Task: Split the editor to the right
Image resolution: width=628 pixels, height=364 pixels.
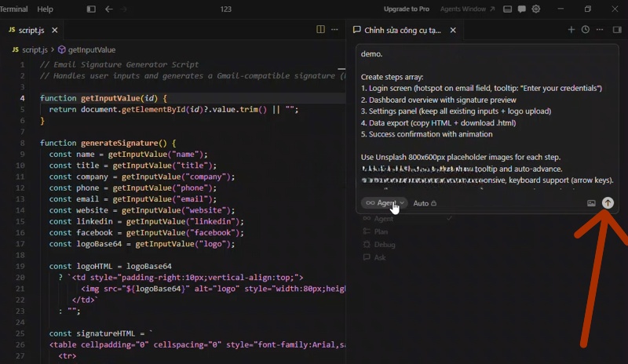Action: coord(320,30)
